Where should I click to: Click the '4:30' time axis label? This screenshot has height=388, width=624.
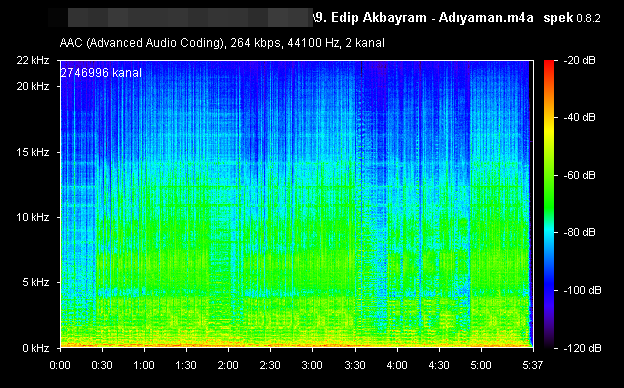coord(439,365)
